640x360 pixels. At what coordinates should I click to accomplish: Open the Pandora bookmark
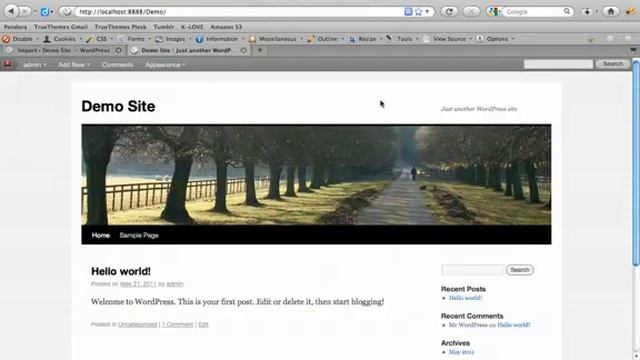(x=16, y=27)
